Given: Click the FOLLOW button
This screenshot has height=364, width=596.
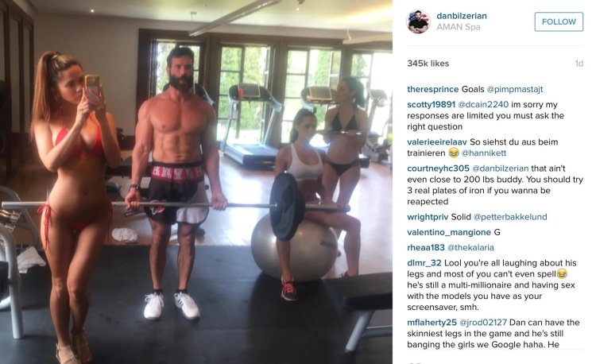Looking at the screenshot, I should 559,21.
